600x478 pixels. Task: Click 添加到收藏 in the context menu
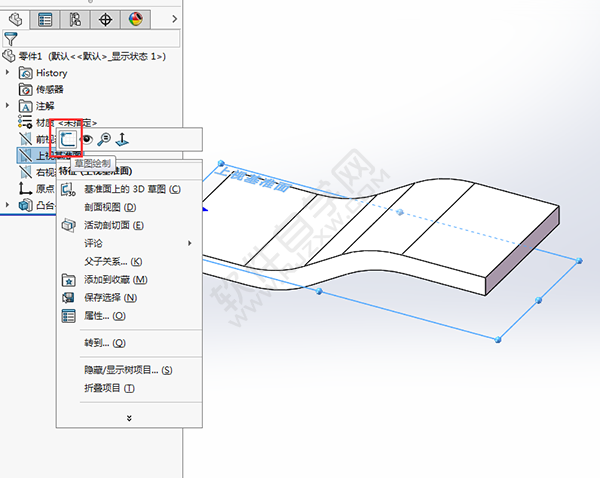click(x=115, y=279)
